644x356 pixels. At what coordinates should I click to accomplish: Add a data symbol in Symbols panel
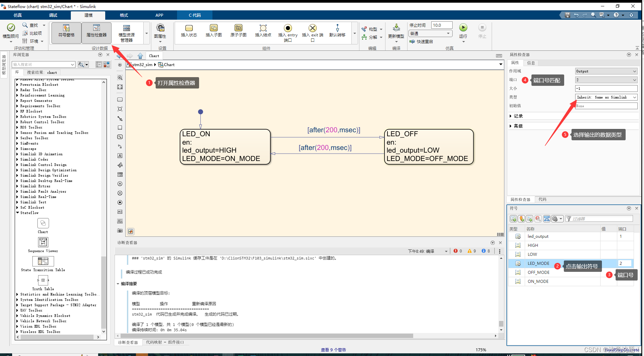[513, 219]
